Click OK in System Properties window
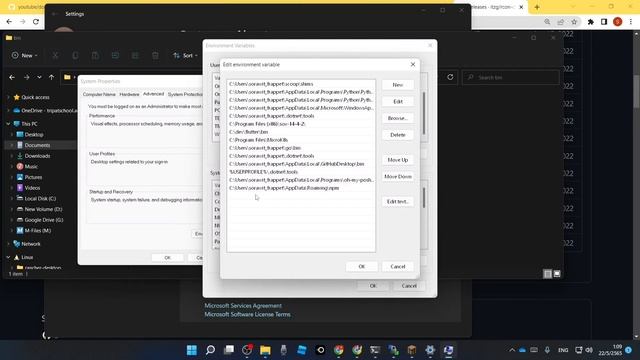 tap(167, 258)
